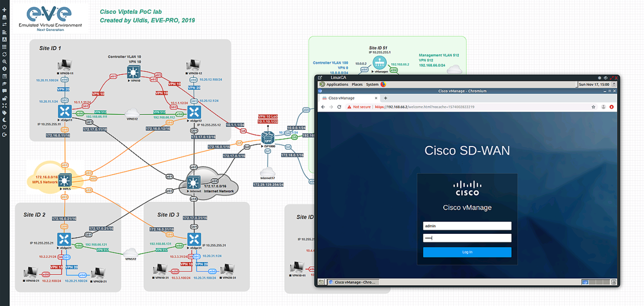The width and height of the screenshot is (644, 306).
Task: Open System menu in LinuxCA panel
Action: pyautogui.click(x=372, y=84)
